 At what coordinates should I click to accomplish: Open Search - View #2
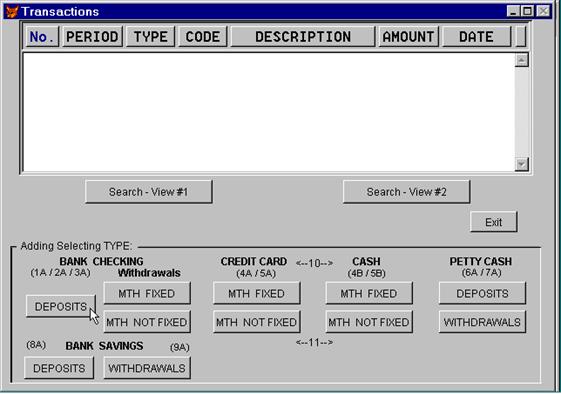(406, 192)
